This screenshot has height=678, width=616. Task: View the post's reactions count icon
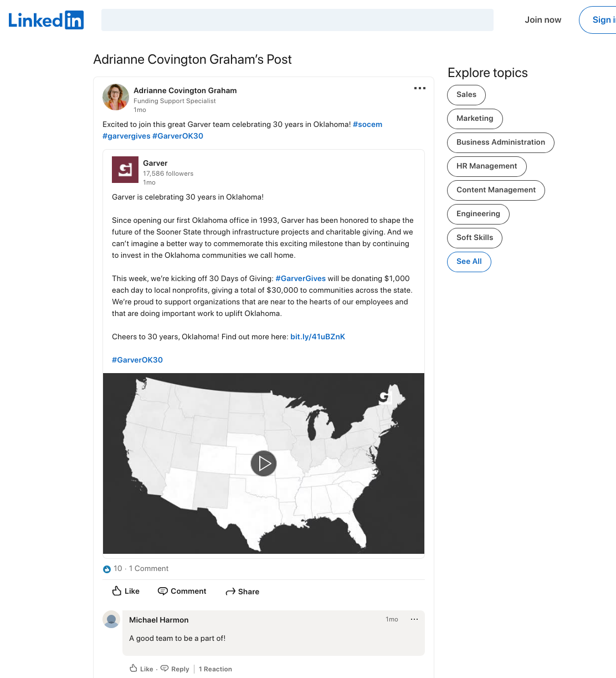click(107, 569)
